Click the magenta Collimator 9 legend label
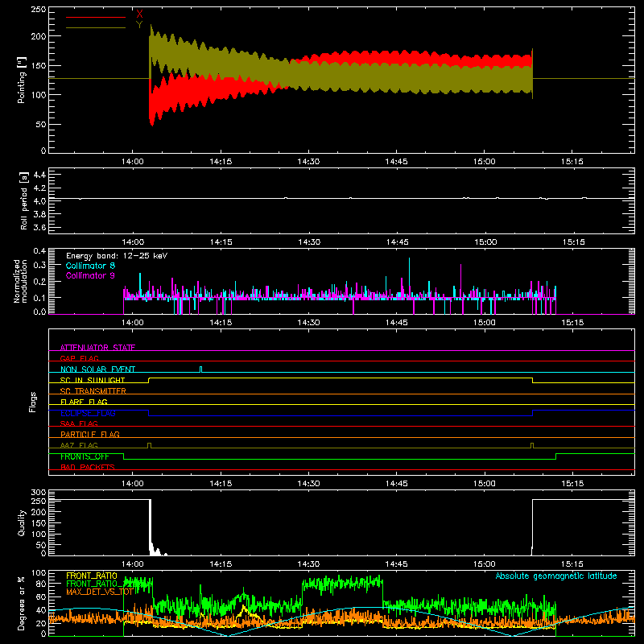The width and height of the screenshot is (644, 644). tap(90, 275)
